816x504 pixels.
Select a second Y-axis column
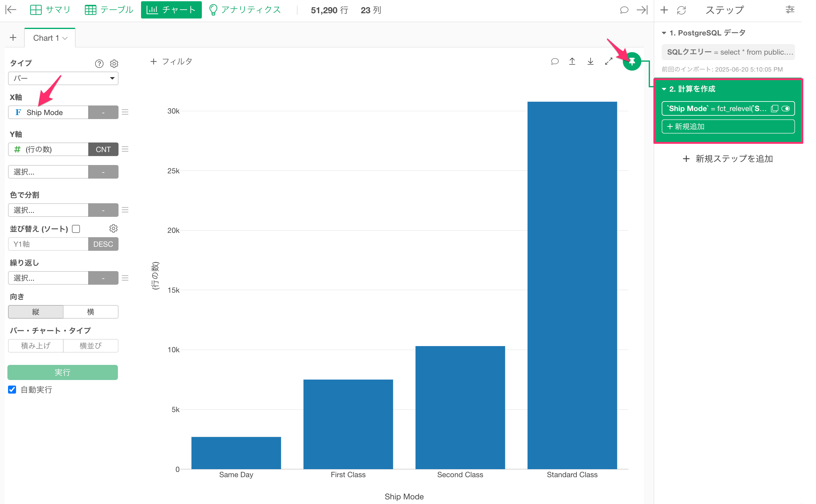tap(48, 172)
